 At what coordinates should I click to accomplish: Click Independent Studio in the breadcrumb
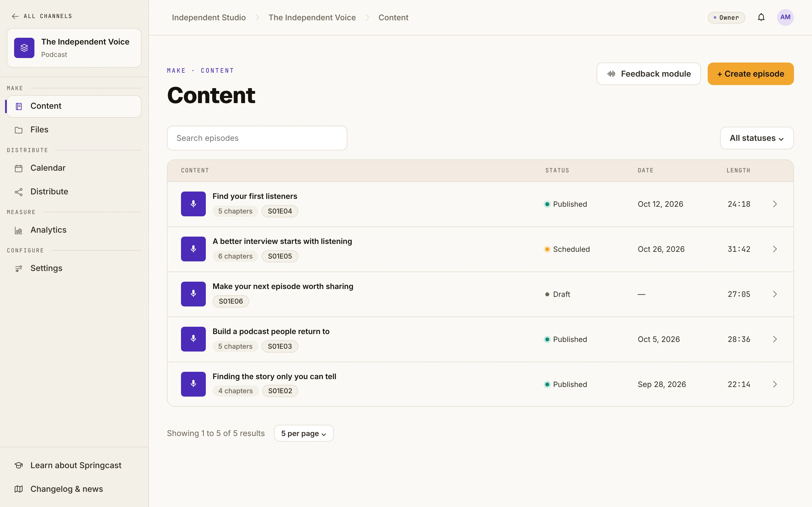tap(209, 17)
